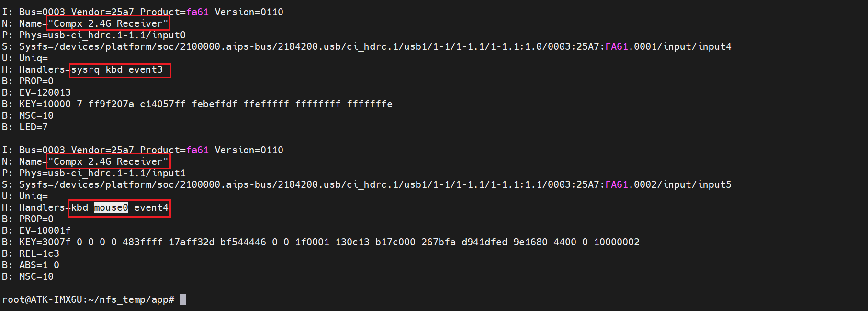Click Phys path ending in input0

pos(102,35)
